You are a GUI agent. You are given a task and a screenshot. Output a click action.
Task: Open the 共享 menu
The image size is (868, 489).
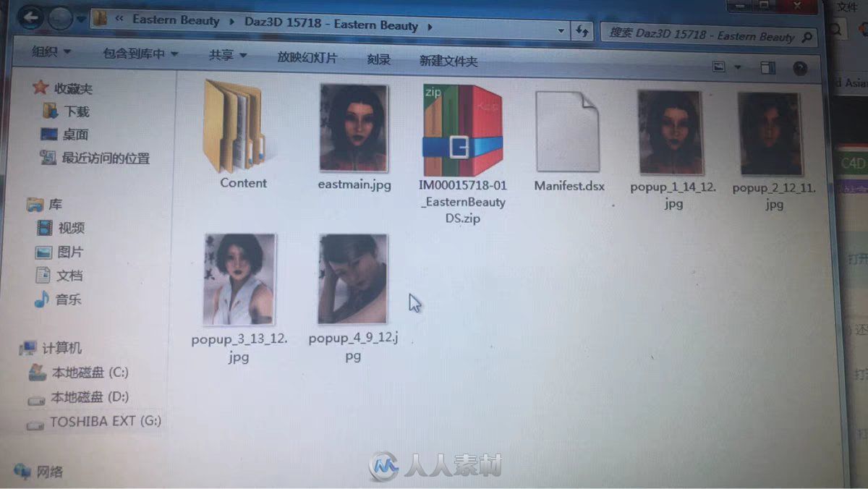click(x=228, y=55)
